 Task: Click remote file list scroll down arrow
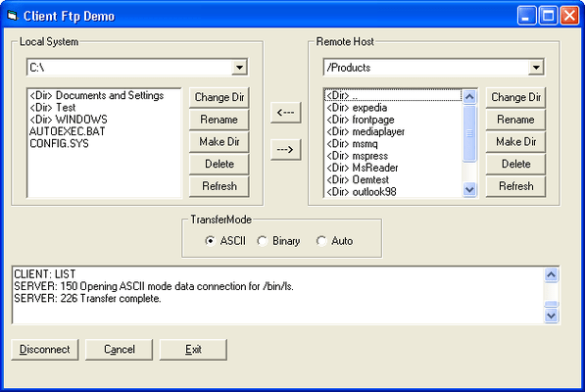point(469,189)
